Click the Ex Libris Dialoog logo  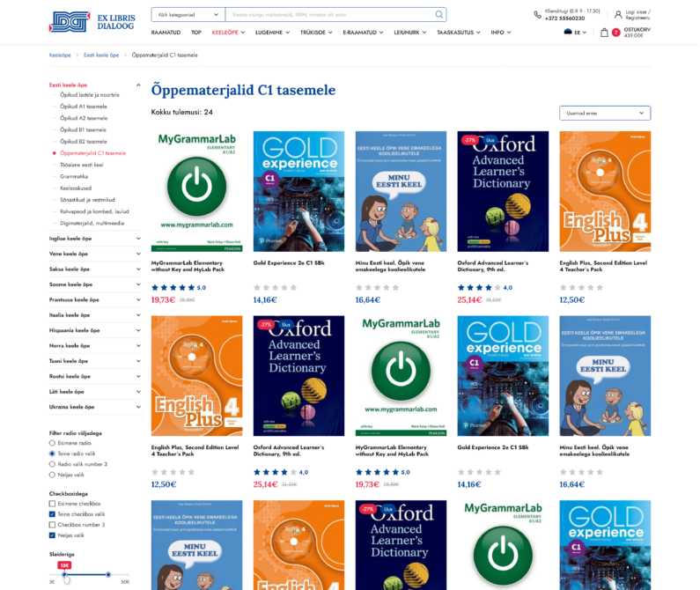coord(92,22)
